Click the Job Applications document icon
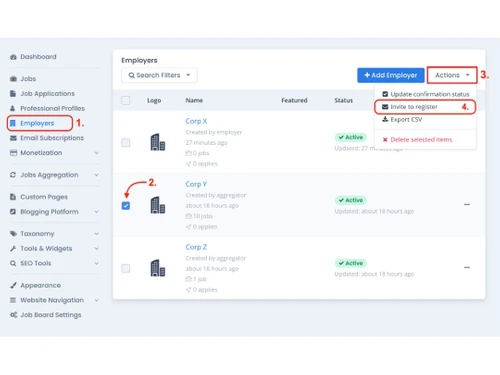500x375 pixels. (13, 94)
